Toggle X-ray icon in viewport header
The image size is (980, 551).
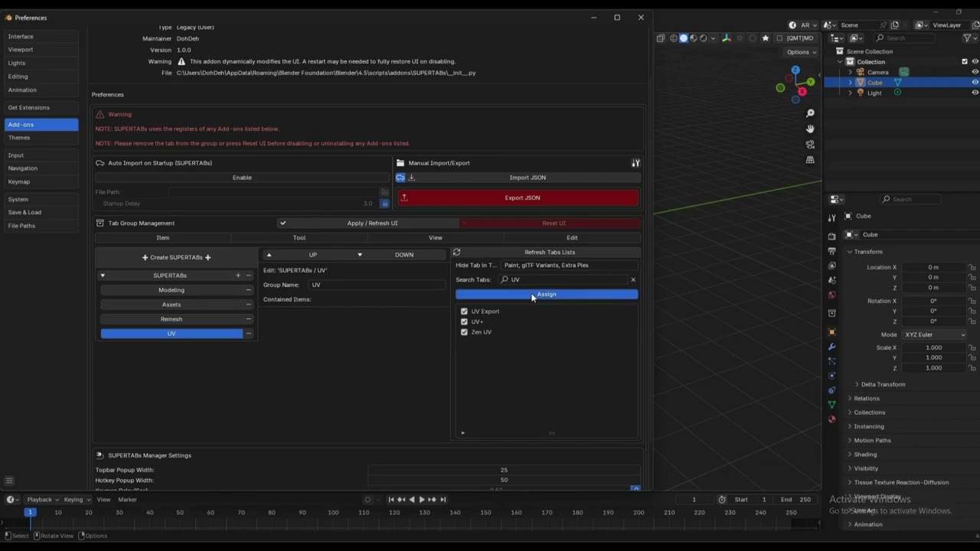pyautogui.click(x=660, y=37)
